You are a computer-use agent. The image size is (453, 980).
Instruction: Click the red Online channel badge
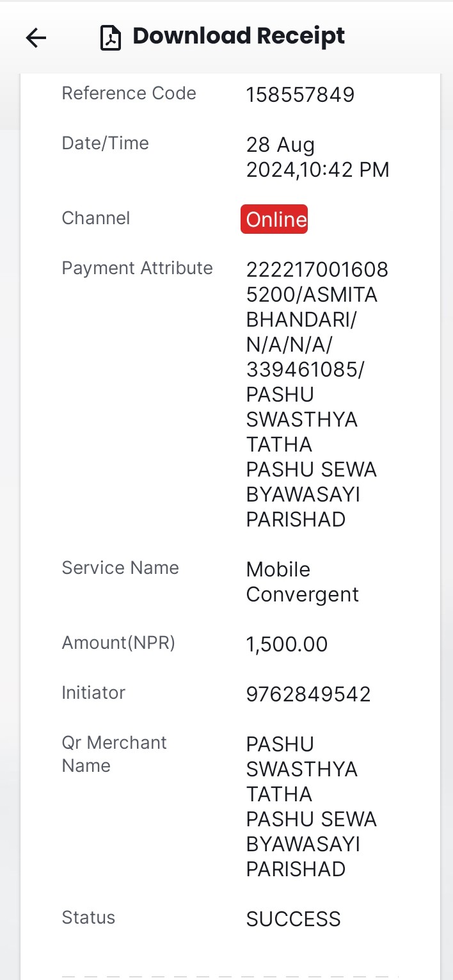274,219
